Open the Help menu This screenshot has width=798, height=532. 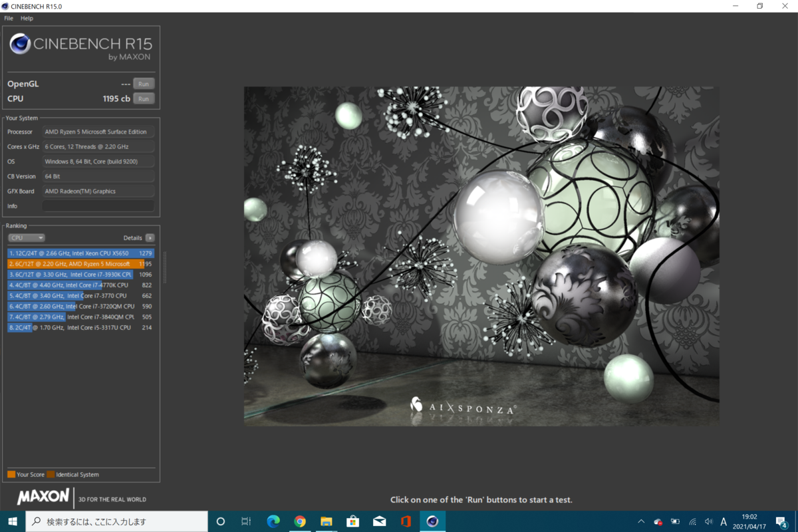(x=27, y=18)
